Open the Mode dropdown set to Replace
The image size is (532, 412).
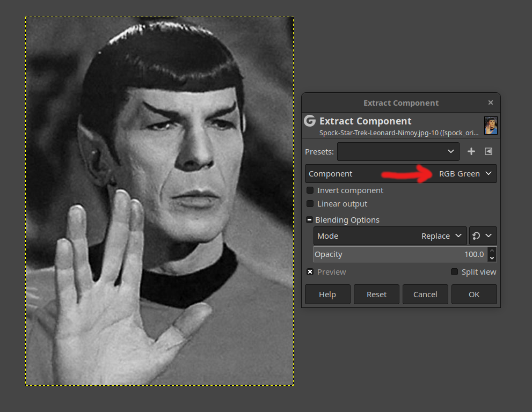pyautogui.click(x=390, y=236)
